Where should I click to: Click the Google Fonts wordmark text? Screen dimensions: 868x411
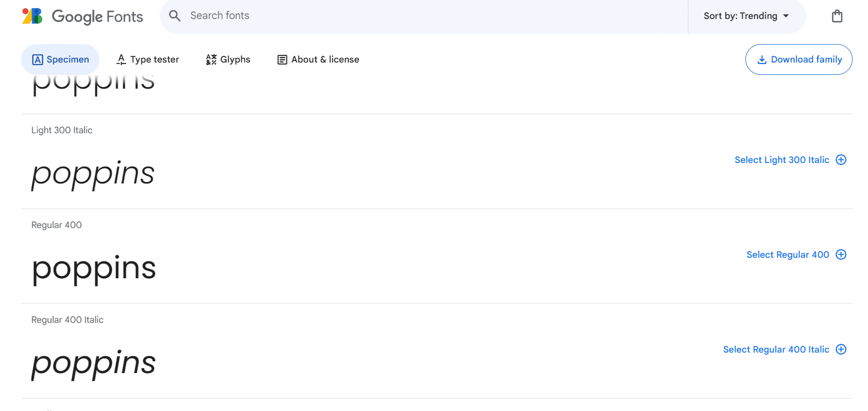[x=97, y=16]
